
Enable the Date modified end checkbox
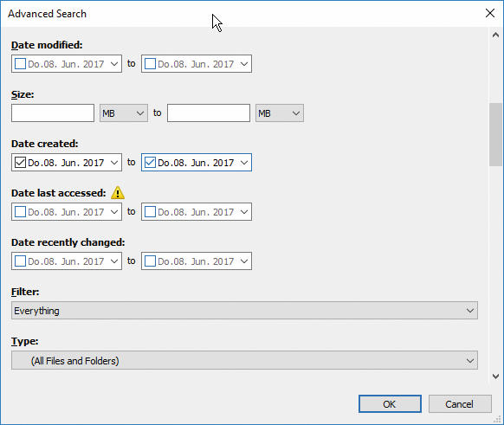(150, 63)
